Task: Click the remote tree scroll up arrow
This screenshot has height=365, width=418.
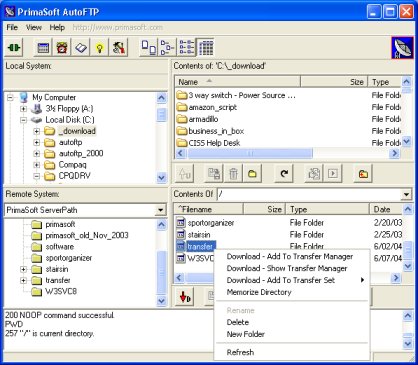Action: 161,224
